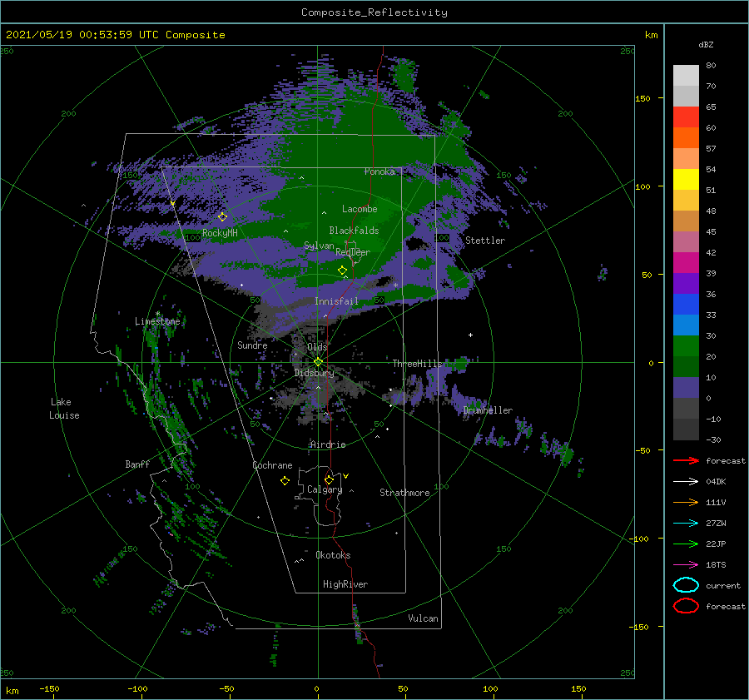Click the Sundre city label
This screenshot has width=749, height=700.
(x=252, y=345)
